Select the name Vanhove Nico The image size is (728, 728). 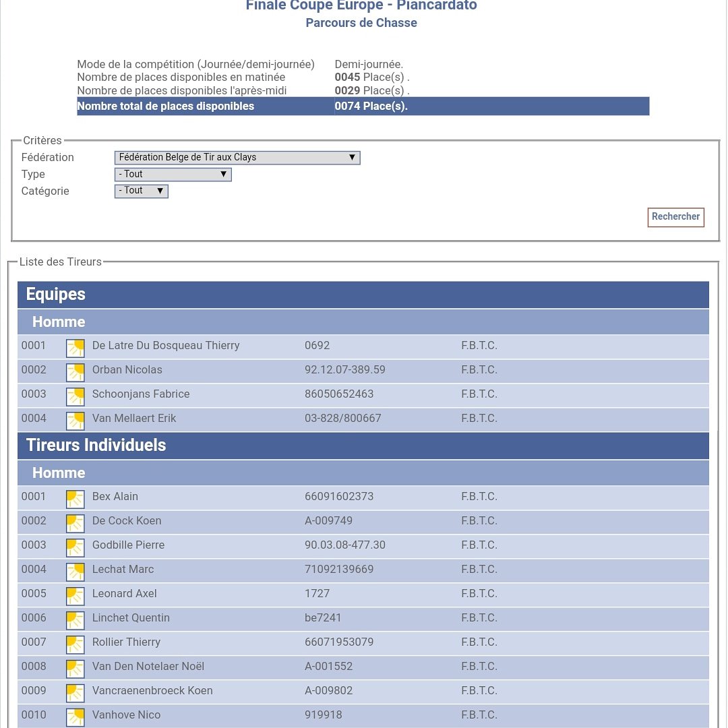point(126,715)
